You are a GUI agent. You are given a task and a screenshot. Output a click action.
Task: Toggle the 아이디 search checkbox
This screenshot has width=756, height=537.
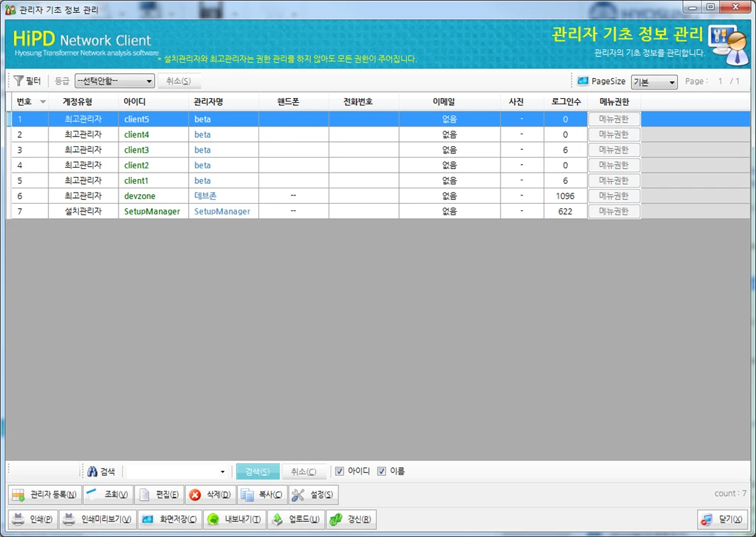[339, 471]
